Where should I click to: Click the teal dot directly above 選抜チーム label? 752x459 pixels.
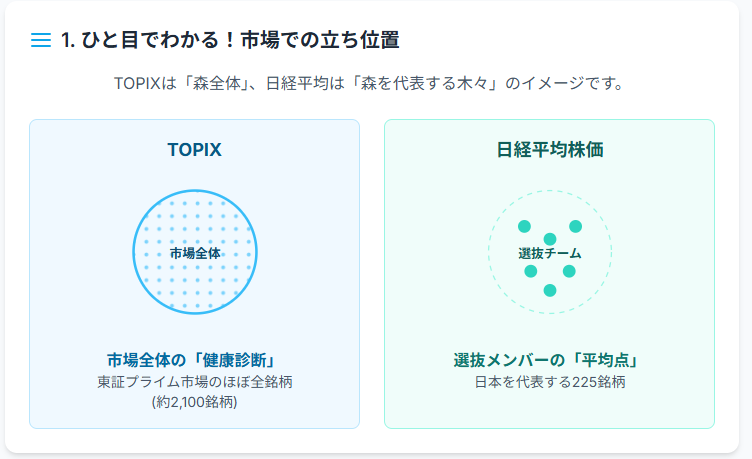(549, 239)
